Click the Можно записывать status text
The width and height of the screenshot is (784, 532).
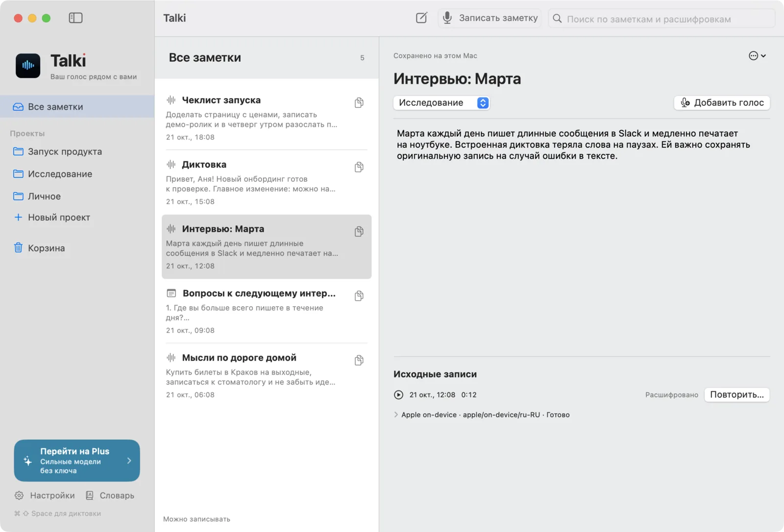(196, 519)
